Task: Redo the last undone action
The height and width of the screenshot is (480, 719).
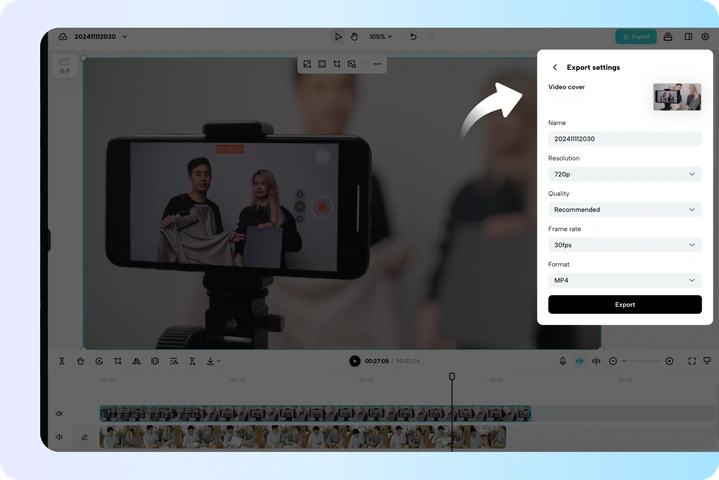Action: [x=431, y=37]
